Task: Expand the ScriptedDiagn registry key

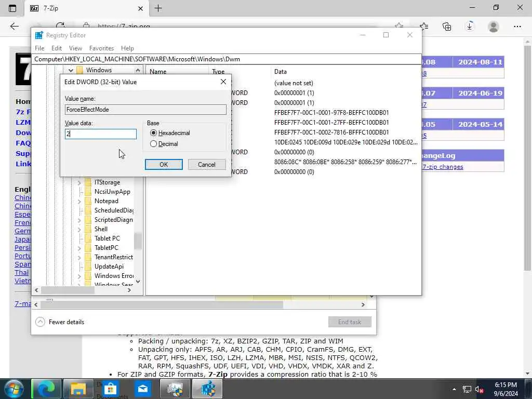Action: coord(79,220)
